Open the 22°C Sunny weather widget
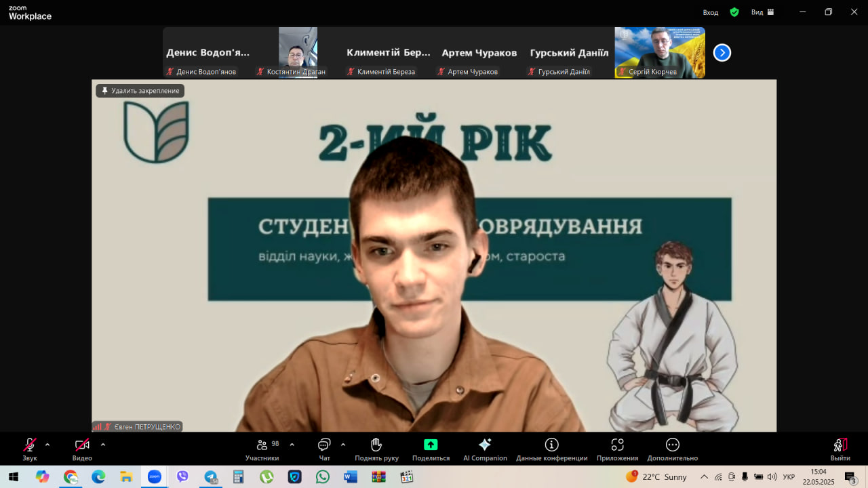 pos(656,476)
